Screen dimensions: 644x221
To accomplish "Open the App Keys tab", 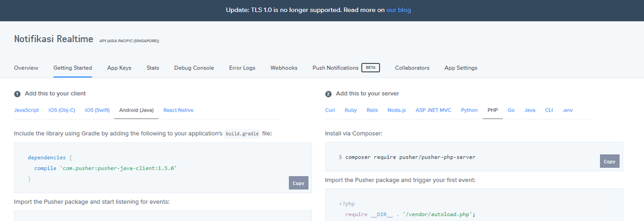I will tap(119, 68).
